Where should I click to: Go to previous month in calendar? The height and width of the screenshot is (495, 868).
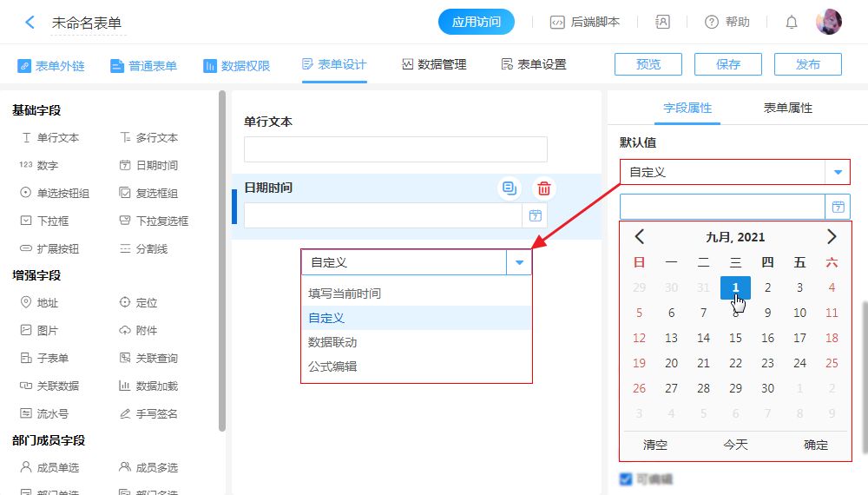[640, 236]
